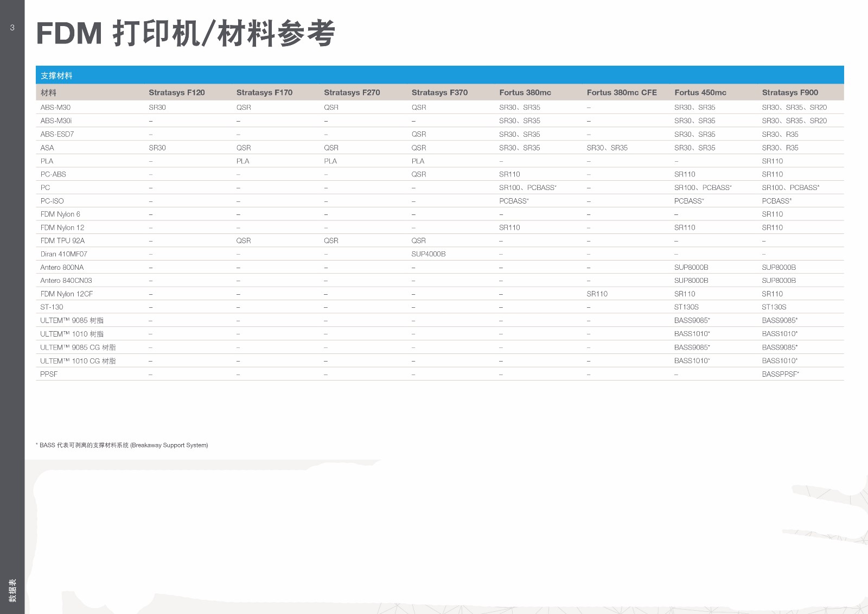Viewport: 868px width, 614px height.
Task: Click the "ST-130" material row label
Action: [52, 307]
